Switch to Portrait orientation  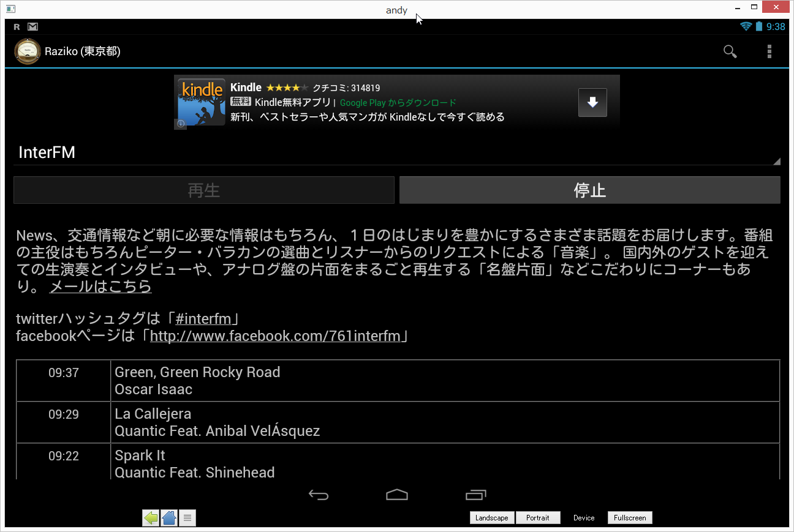tap(538, 518)
